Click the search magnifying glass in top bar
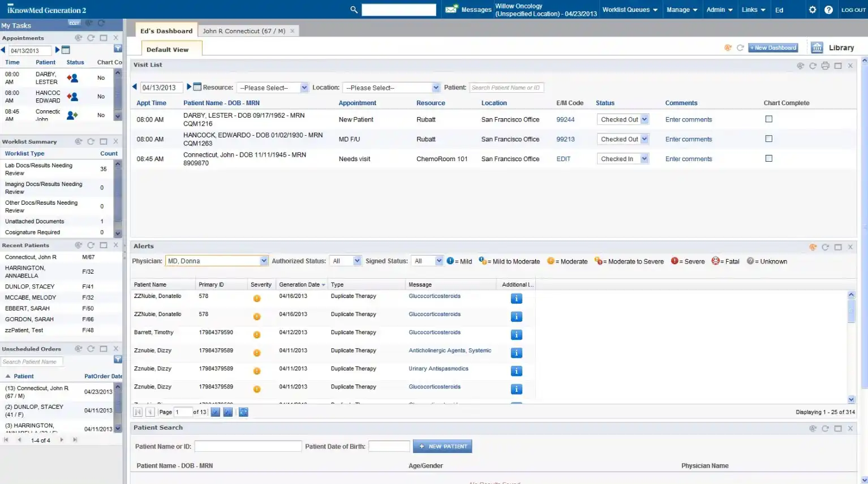Screen dimensions: 868x484 tap(353, 9)
